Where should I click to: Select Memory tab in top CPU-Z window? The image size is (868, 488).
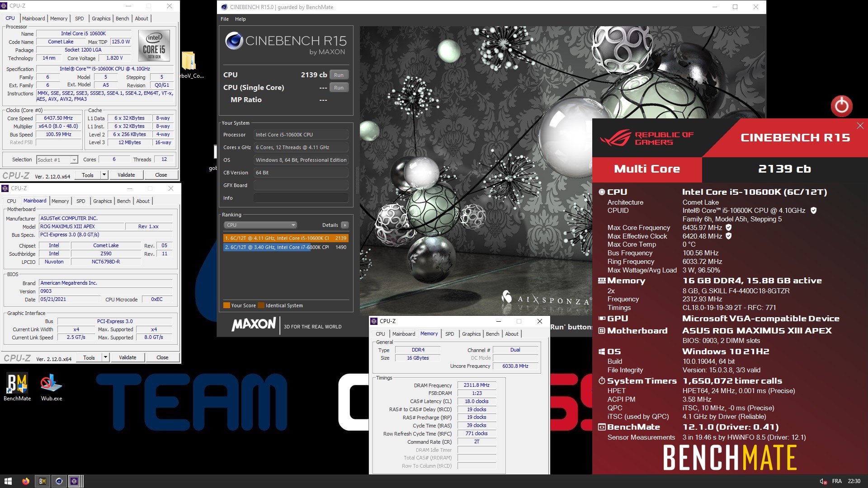pyautogui.click(x=59, y=19)
